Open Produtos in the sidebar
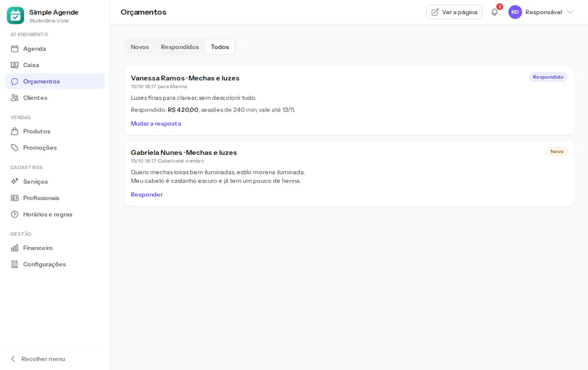Screen dimensions: 588x370 coord(55,131)
